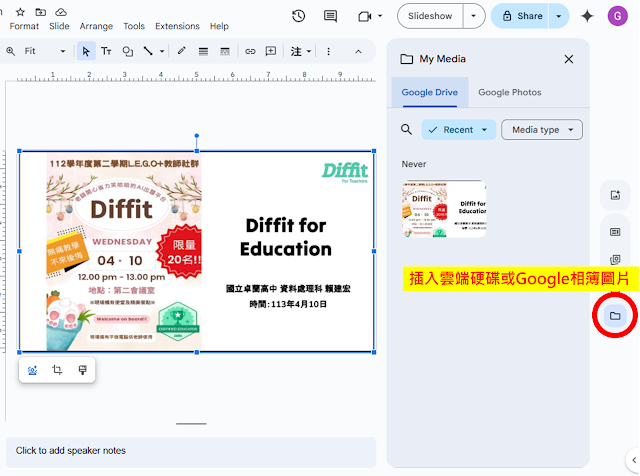Start a video call with the camera icon

[x=364, y=16]
